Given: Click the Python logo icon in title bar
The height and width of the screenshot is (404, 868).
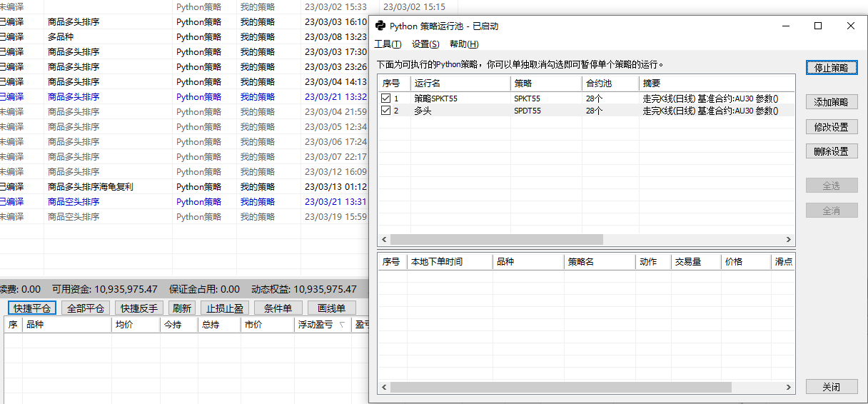Looking at the screenshot, I should click(380, 26).
